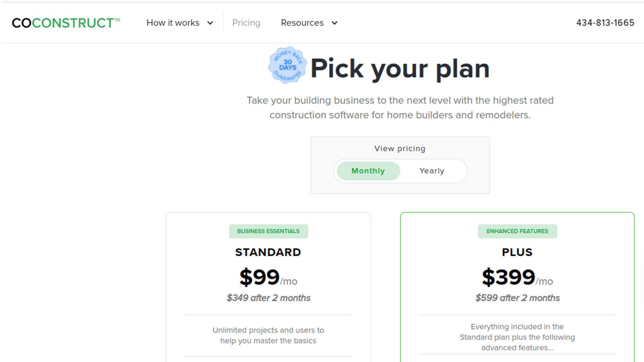Click the Pick your plan heading
The height and width of the screenshot is (362, 644).
(x=400, y=68)
